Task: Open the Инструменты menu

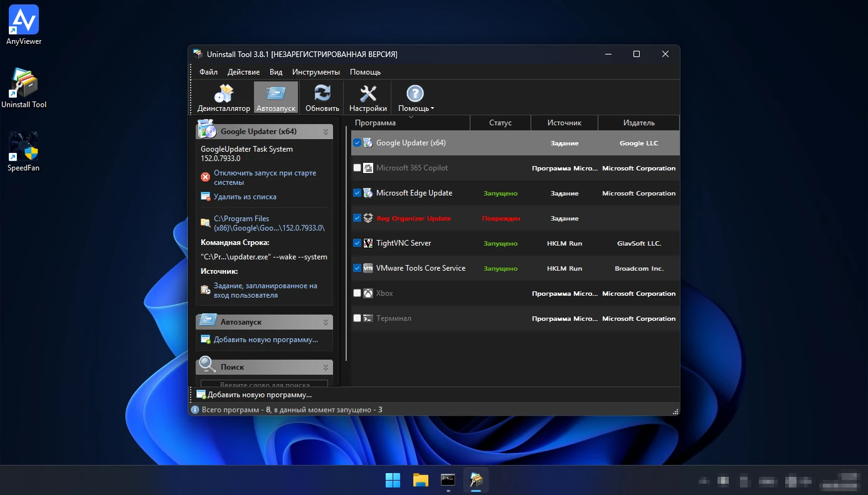Action: [316, 72]
